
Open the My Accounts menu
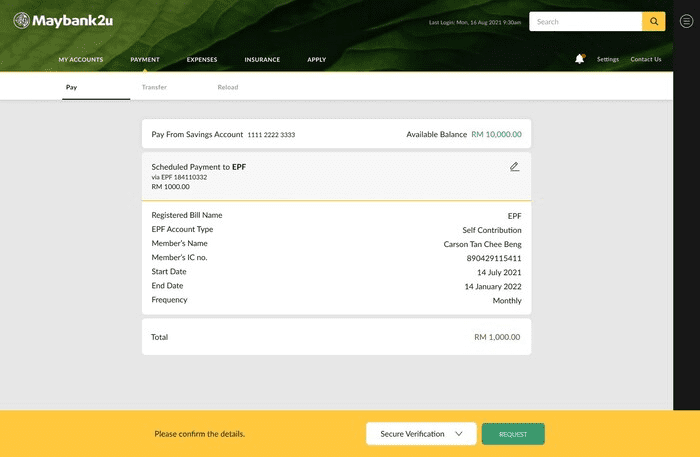(79, 59)
